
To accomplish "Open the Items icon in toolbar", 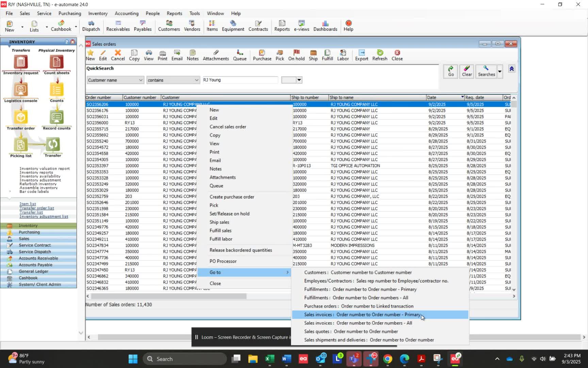I will click(x=212, y=26).
